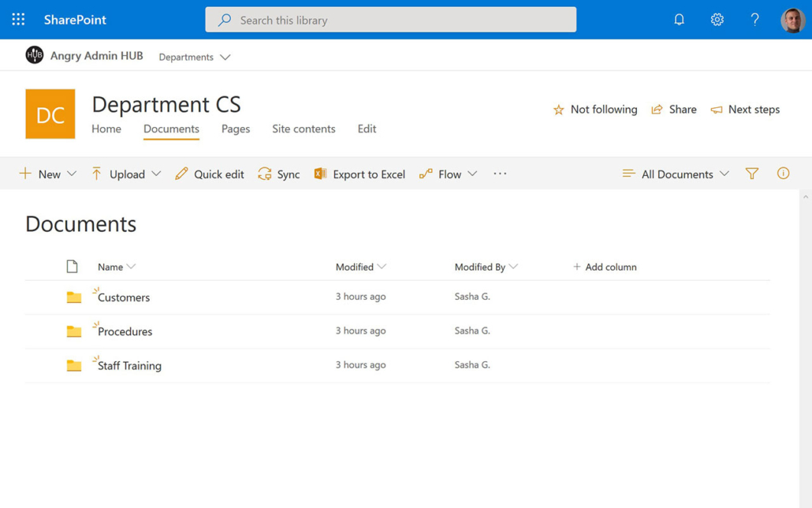Go to the Pages navigation tab
The image size is (812, 508).
coord(236,129)
